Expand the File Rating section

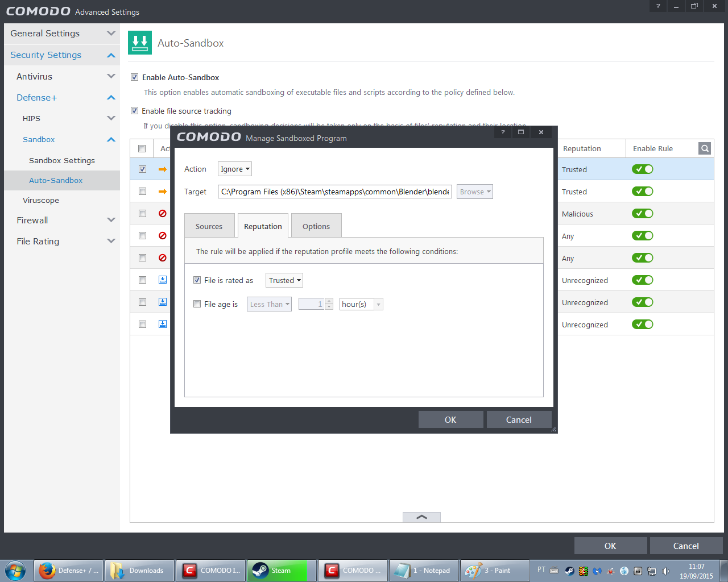pyautogui.click(x=62, y=241)
